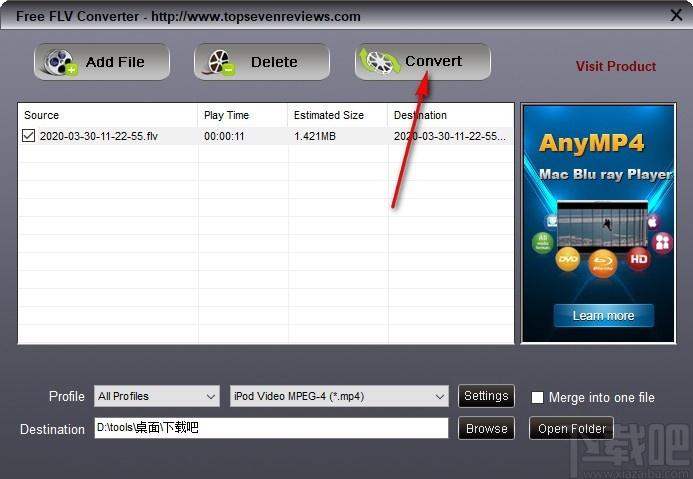Click the 00:00:11 play time cell
Screen dimensions: 693x479
coord(224,136)
